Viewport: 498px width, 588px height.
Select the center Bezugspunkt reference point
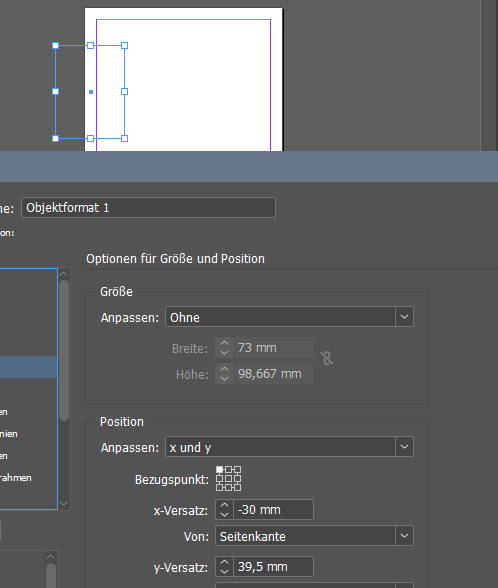228,478
